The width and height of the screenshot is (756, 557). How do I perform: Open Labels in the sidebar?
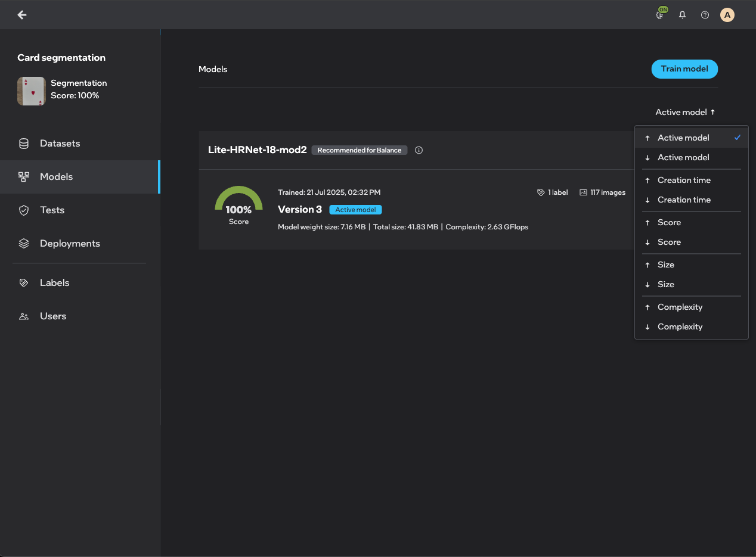(x=54, y=283)
